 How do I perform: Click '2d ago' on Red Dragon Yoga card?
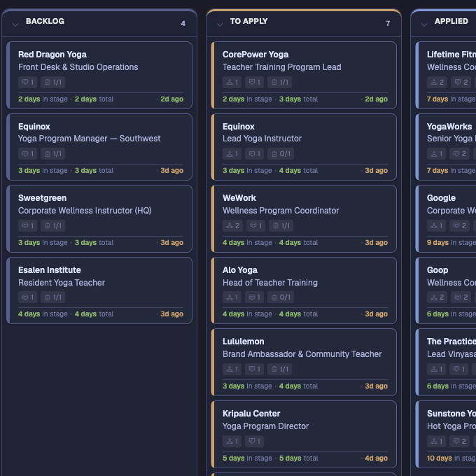point(171,99)
